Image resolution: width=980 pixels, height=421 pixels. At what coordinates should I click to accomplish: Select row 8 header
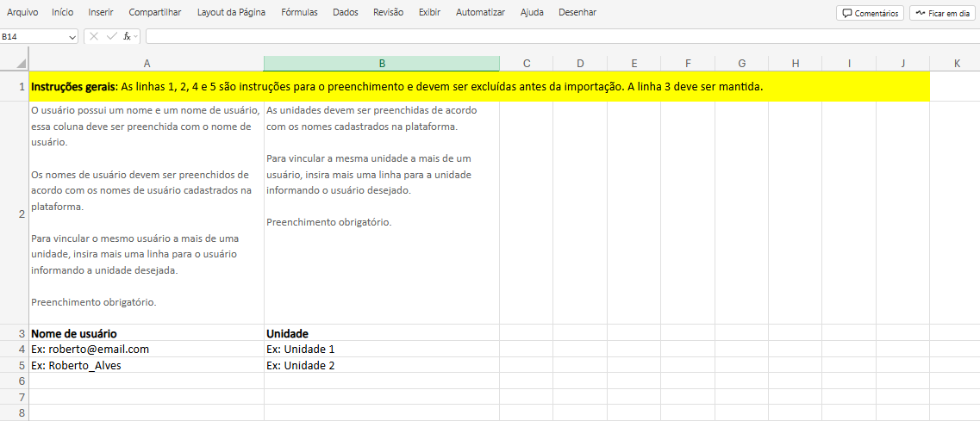tap(15, 412)
